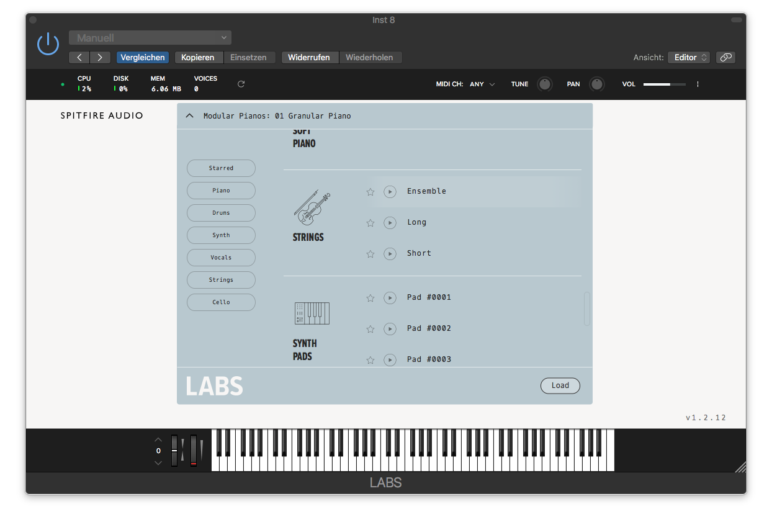Star the Long preset
Screen dimensions: 772x532
coord(370,223)
